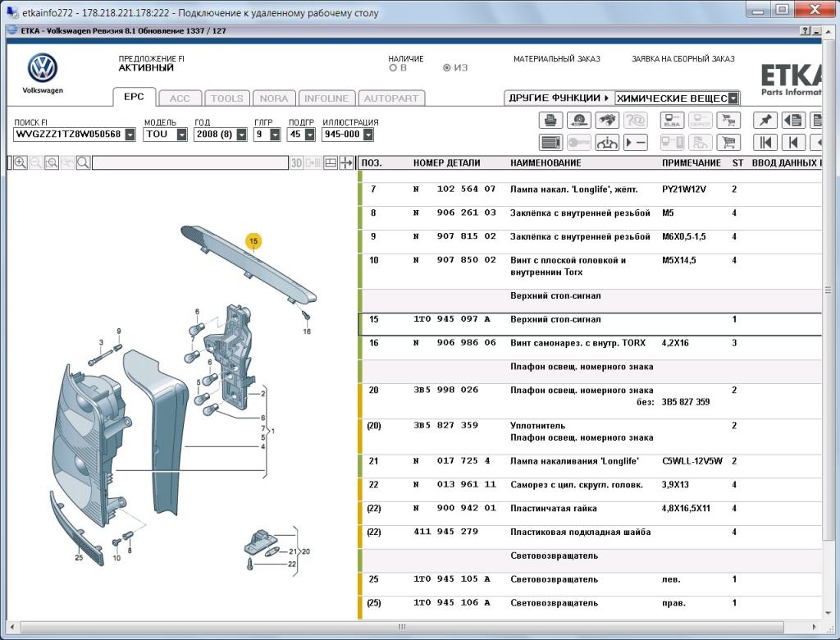Viewport: 840px width, 640px height.
Task: Click the wheel-and-tire accessories icon
Action: [x=578, y=120]
